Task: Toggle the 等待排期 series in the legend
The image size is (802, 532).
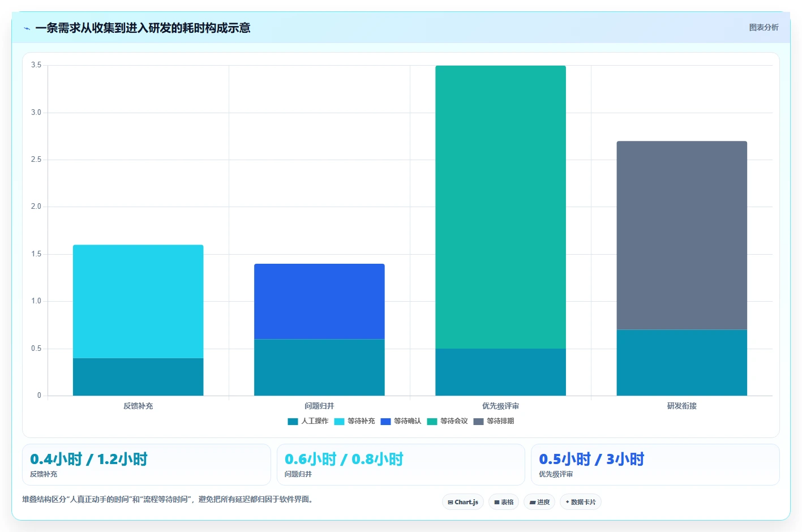Action: tap(494, 421)
